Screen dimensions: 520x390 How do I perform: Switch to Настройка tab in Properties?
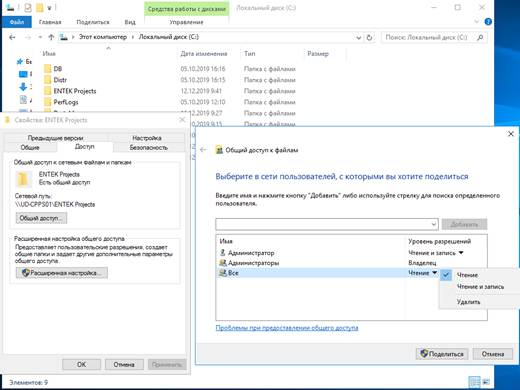click(147, 138)
